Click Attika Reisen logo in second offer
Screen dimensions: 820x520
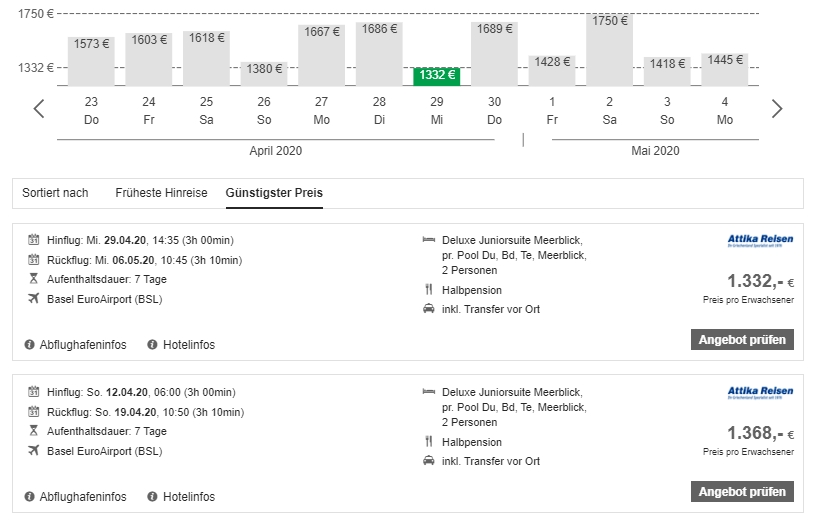click(x=760, y=392)
